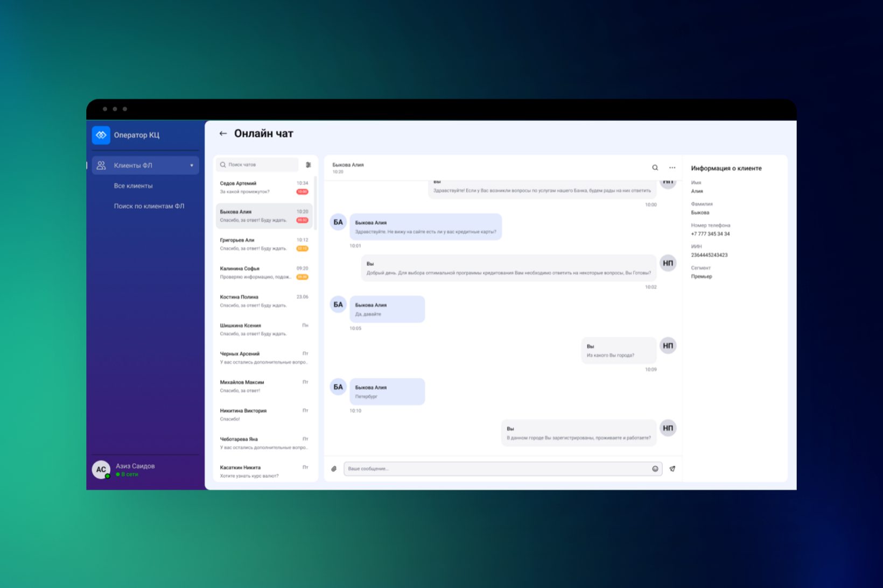Open chat with Никитина Виктория
883x588 pixels.
point(264,415)
